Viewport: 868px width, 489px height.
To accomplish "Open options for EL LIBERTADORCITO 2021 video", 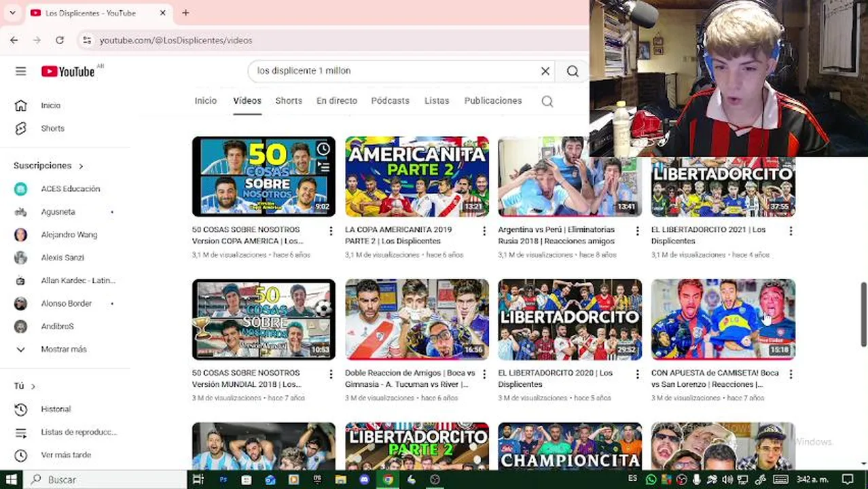I will point(791,231).
